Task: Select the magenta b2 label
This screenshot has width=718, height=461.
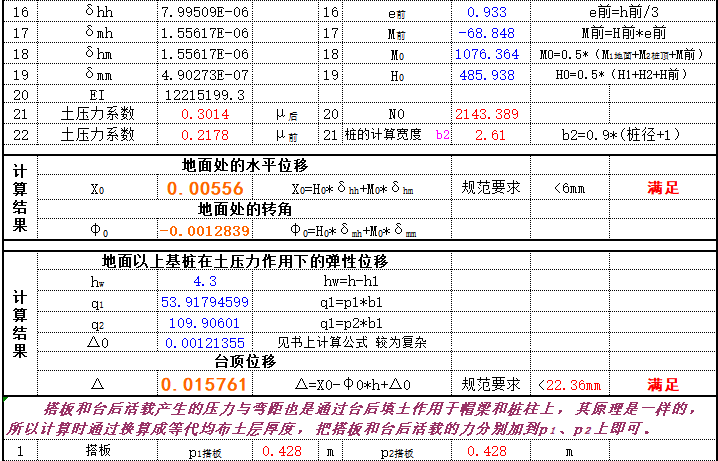Action: [442, 135]
